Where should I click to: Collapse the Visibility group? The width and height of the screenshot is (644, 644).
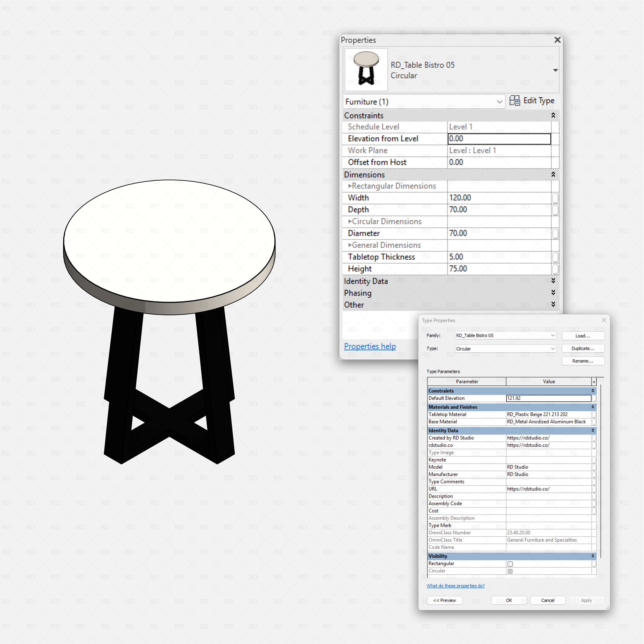pos(593,556)
